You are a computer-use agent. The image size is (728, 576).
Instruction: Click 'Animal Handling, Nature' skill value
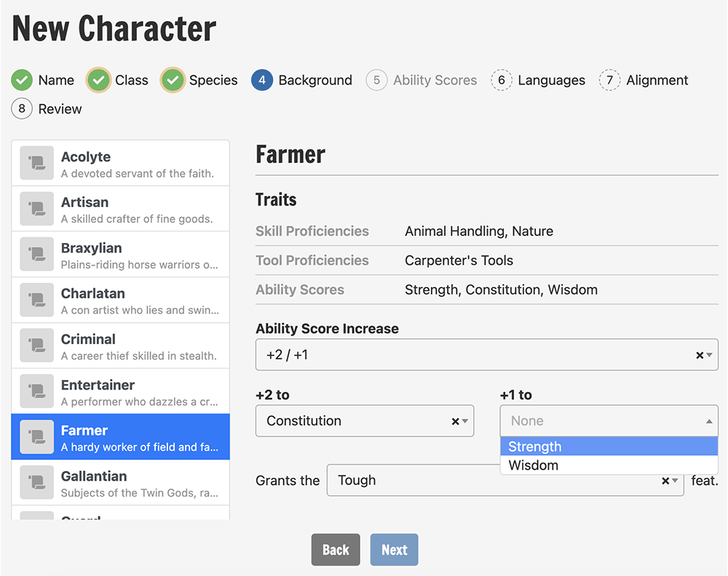479,231
